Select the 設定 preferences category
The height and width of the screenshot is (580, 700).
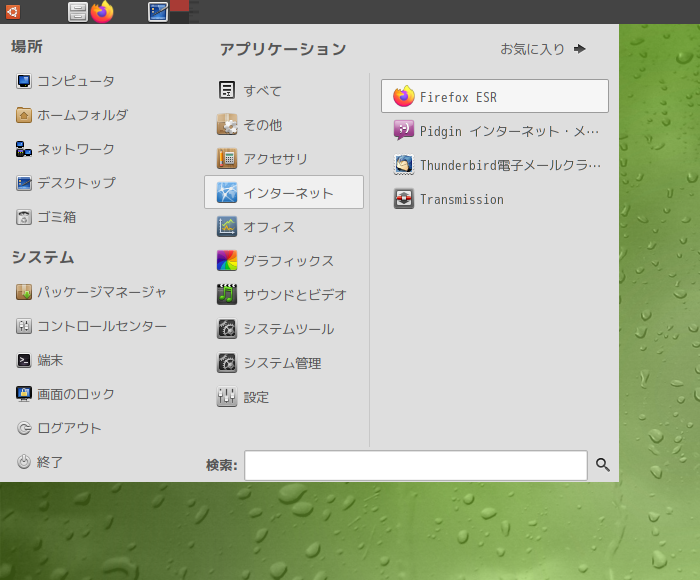pyautogui.click(x=284, y=397)
